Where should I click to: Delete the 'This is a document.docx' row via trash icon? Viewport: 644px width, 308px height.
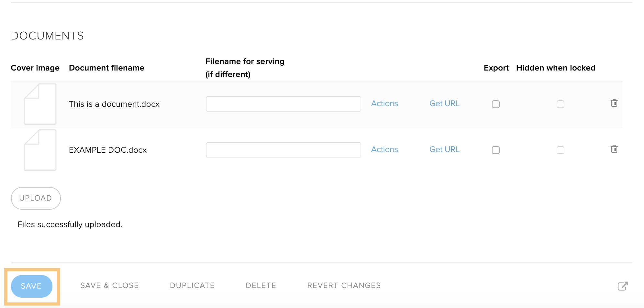(x=614, y=103)
